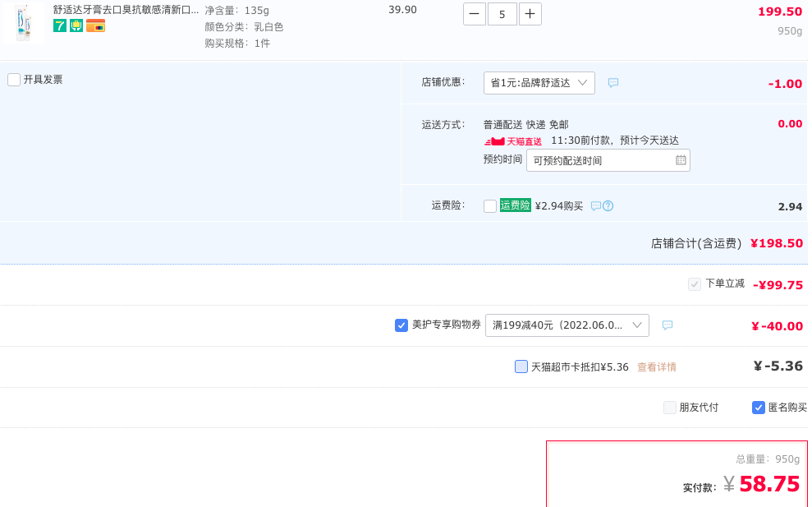Click the -¥99.75 discount amount

(x=778, y=284)
